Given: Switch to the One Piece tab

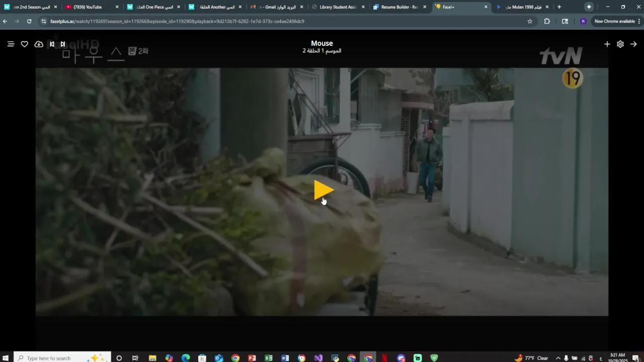Looking at the screenshot, I should click(x=153, y=7).
